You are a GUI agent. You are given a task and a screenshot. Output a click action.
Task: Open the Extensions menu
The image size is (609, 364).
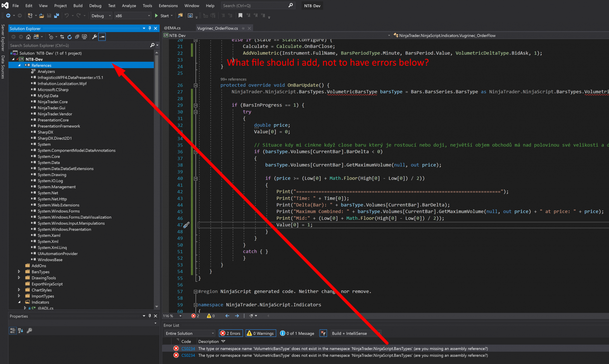point(168,6)
